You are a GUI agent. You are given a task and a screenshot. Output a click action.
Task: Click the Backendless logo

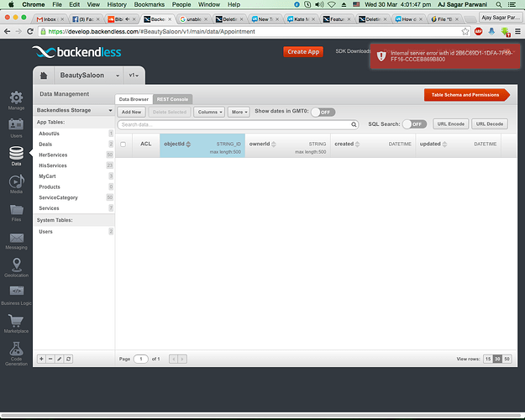pos(76,52)
